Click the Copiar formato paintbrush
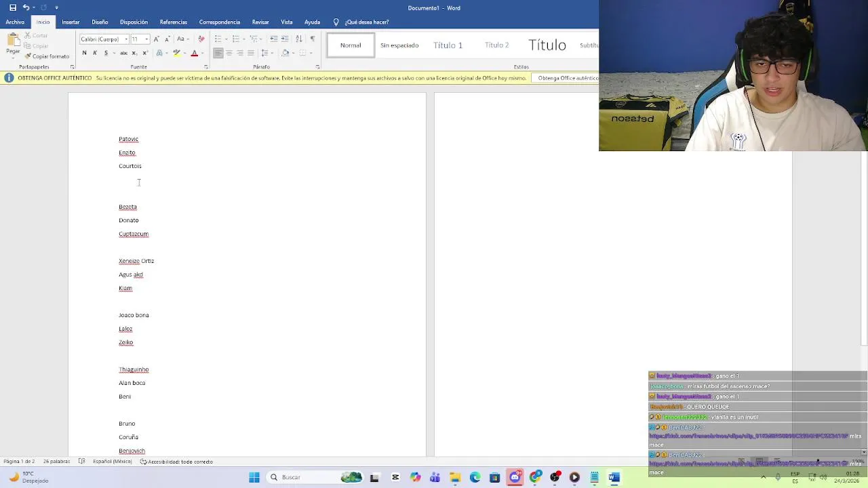The width and height of the screenshot is (868, 488). click(x=47, y=56)
